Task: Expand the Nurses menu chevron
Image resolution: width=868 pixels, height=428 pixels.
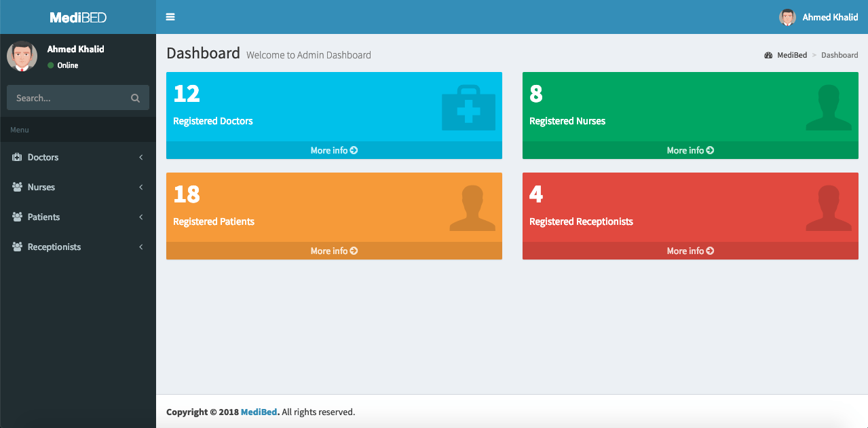Action: click(141, 188)
